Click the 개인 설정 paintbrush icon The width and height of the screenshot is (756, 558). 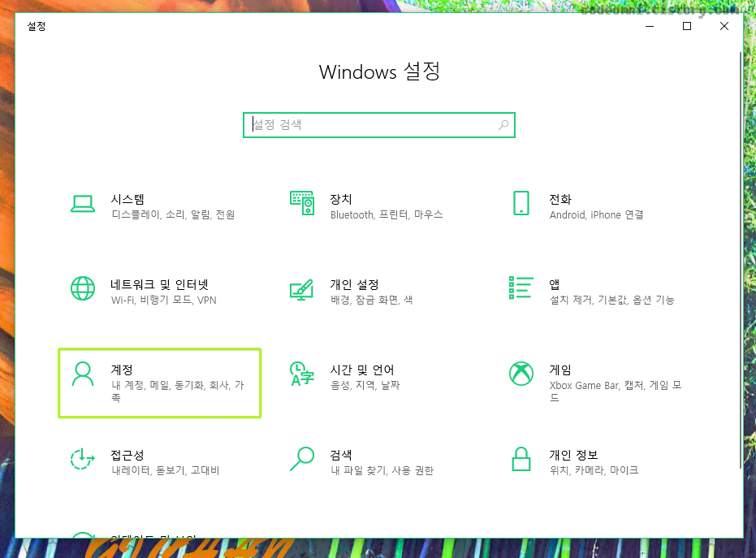(x=302, y=289)
